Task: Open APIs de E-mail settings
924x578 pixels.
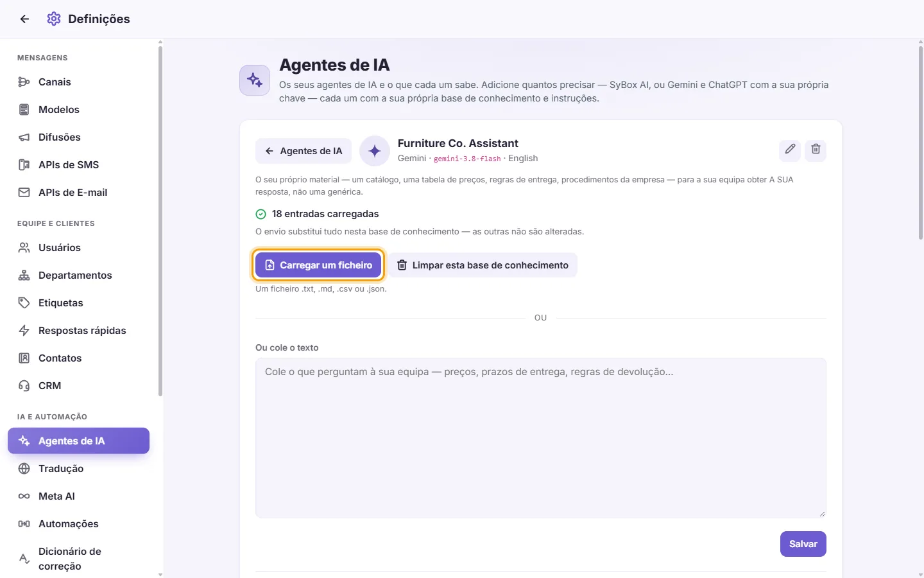Action: [x=78, y=193]
